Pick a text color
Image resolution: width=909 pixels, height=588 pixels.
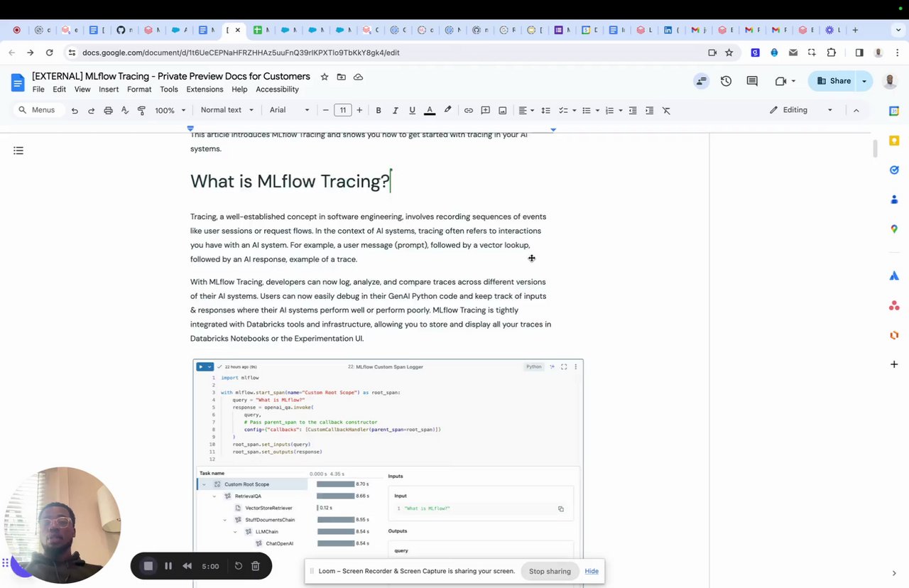(430, 110)
